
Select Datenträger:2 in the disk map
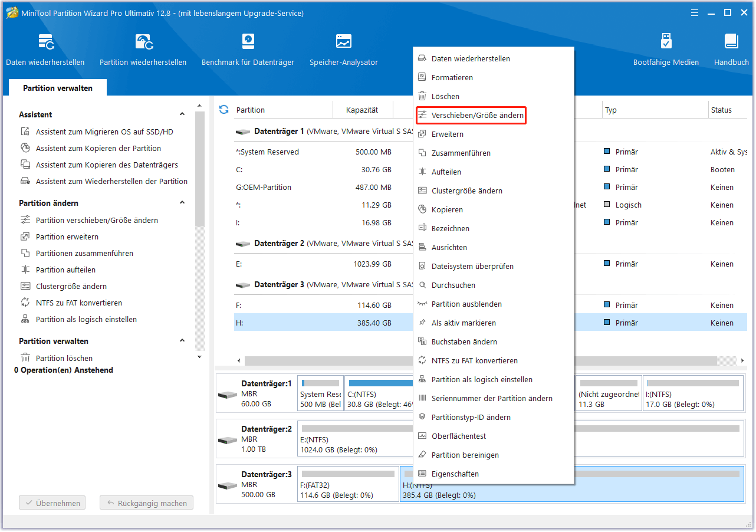[256, 439]
